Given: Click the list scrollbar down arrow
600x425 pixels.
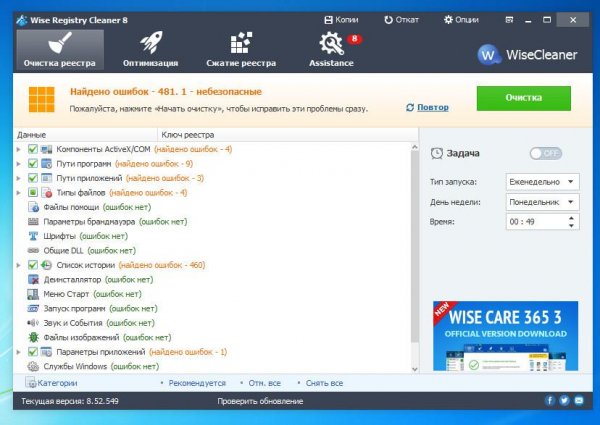Looking at the screenshot, I should coord(415,369).
